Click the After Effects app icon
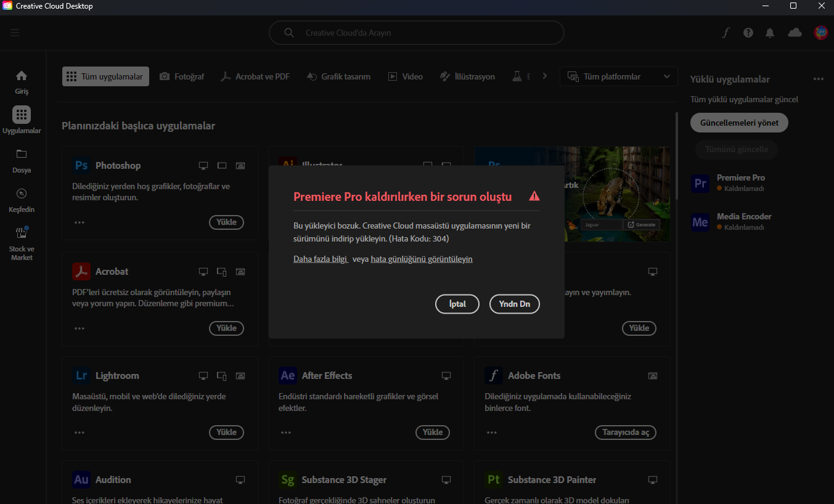This screenshot has height=504, width=834. [287, 375]
